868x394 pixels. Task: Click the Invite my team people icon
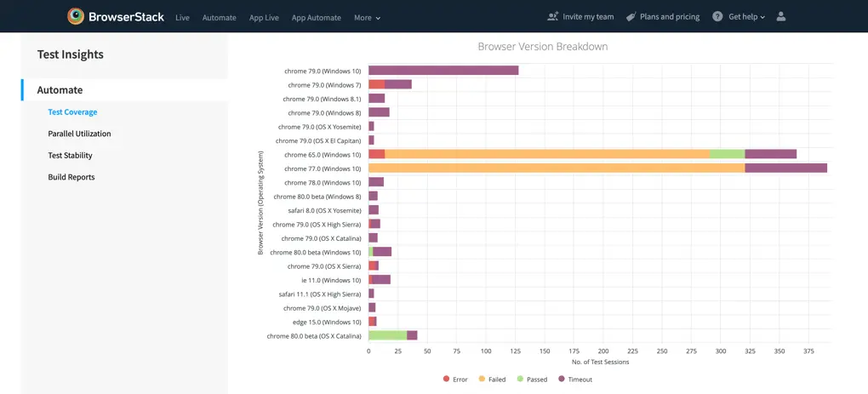tap(552, 17)
